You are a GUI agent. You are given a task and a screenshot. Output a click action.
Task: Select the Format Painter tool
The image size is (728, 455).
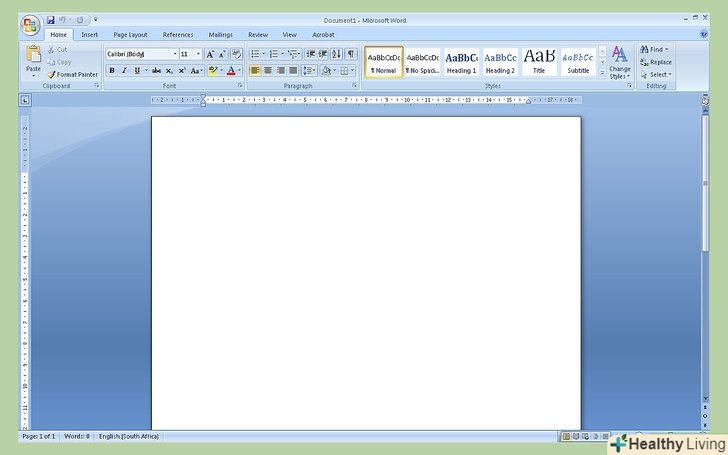pos(72,74)
